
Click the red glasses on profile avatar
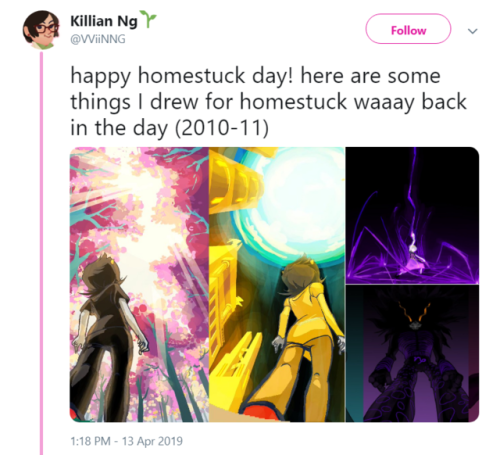point(46,28)
